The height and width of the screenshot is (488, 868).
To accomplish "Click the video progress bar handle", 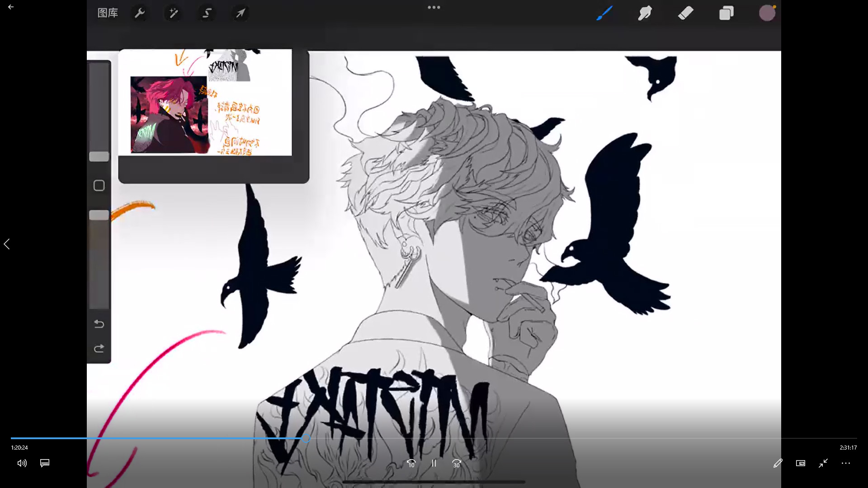I will (x=306, y=438).
